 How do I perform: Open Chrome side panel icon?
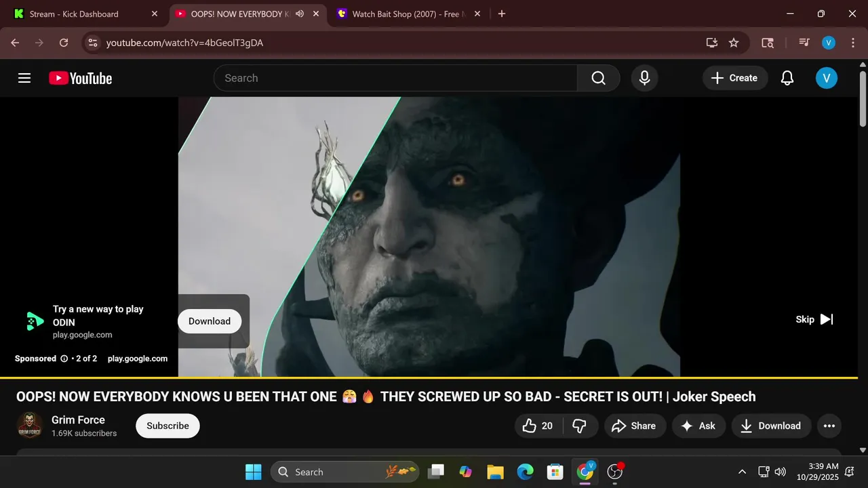(768, 43)
